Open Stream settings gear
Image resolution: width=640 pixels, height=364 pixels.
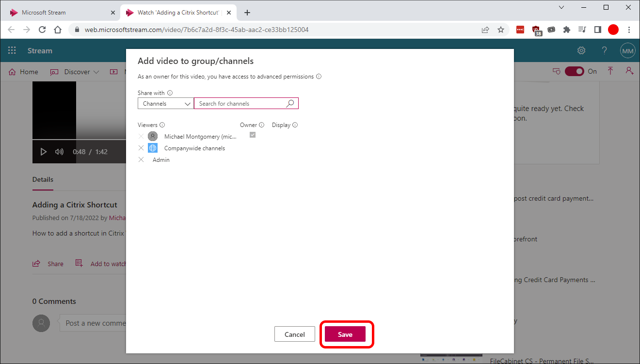click(581, 50)
